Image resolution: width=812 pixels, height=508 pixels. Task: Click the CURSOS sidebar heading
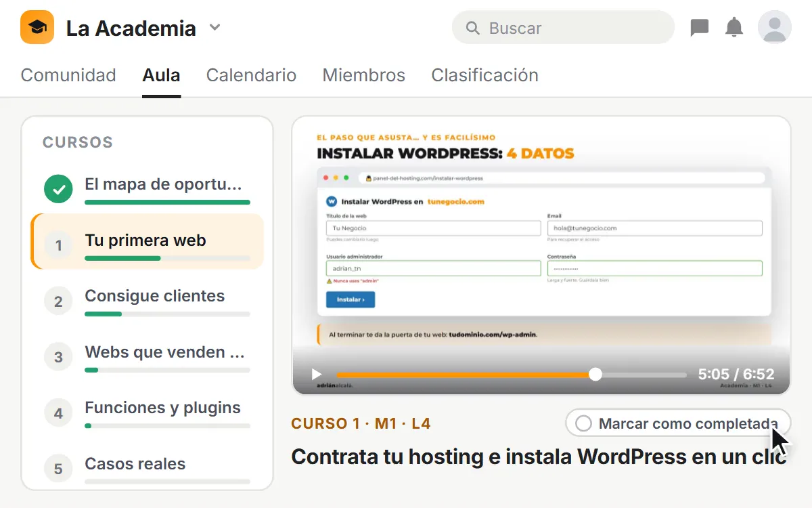(78, 142)
